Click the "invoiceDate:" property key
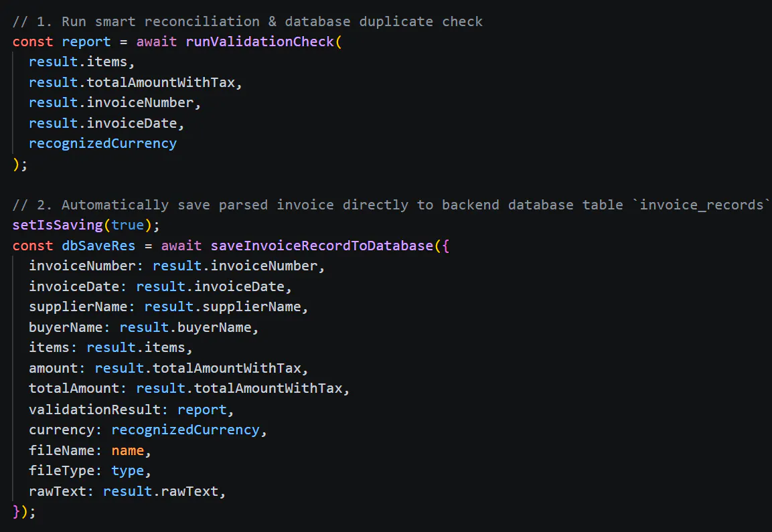The height and width of the screenshot is (532, 772). click(x=78, y=286)
